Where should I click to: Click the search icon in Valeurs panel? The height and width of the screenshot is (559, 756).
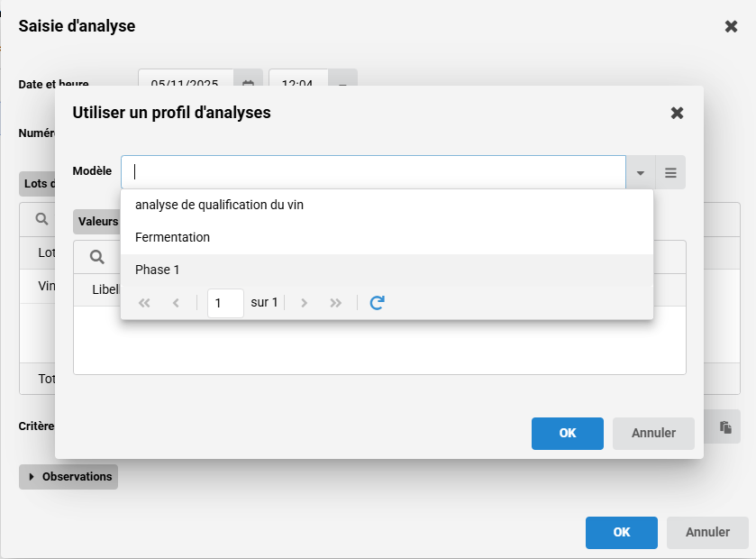96,257
